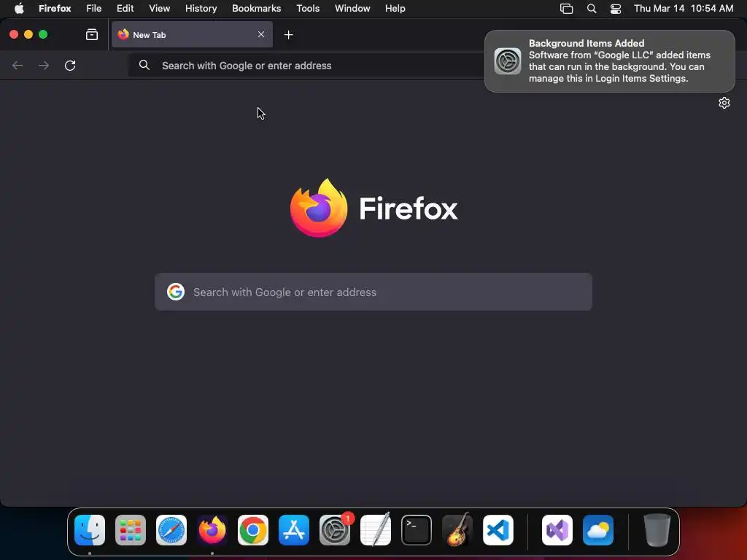The width and height of the screenshot is (747, 560).
Task: Open Visual Studio Code from the Dock
Action: pos(498,529)
